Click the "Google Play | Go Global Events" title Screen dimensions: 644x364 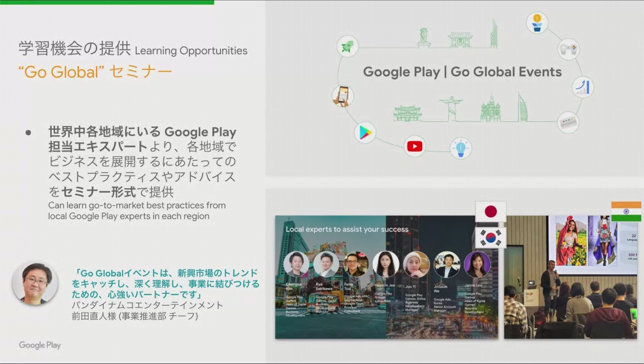pyautogui.click(x=462, y=71)
